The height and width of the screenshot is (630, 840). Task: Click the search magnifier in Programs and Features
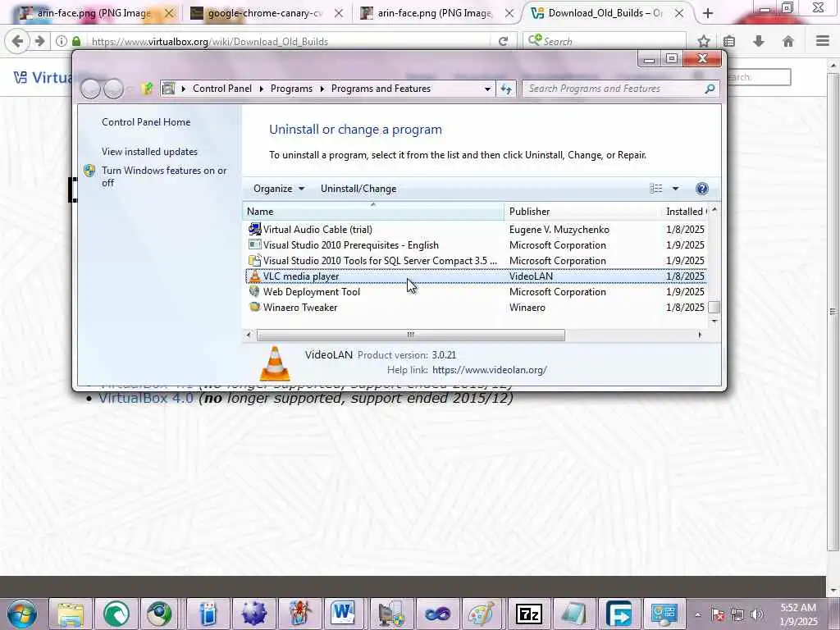coord(710,89)
